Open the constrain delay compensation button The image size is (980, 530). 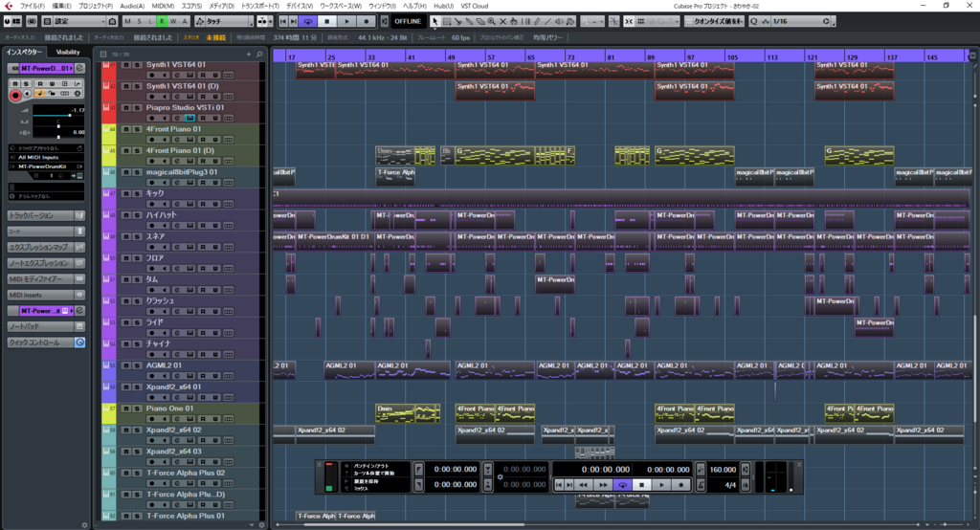click(32, 21)
